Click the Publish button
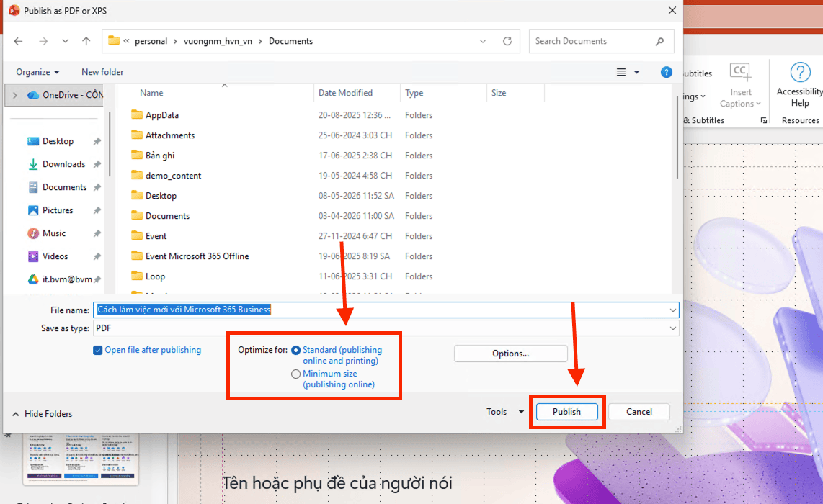This screenshot has width=823, height=504. (x=567, y=412)
